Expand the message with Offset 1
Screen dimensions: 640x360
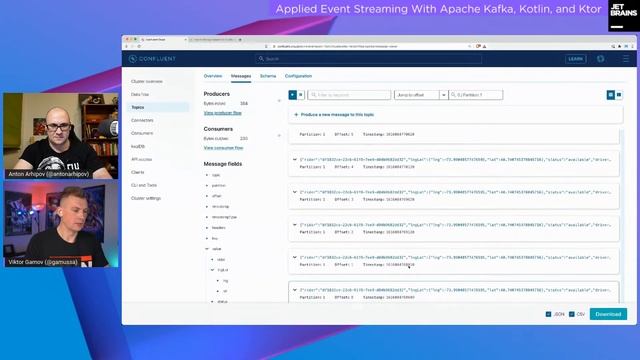[295, 258]
